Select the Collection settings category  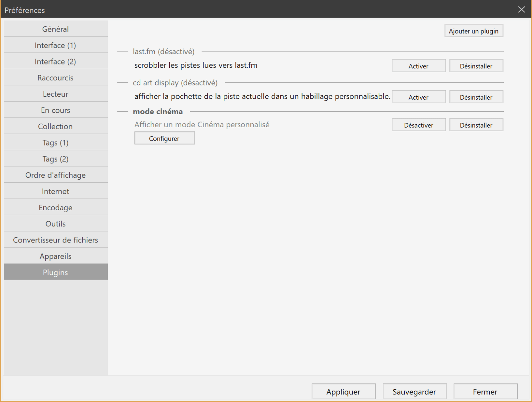point(55,126)
